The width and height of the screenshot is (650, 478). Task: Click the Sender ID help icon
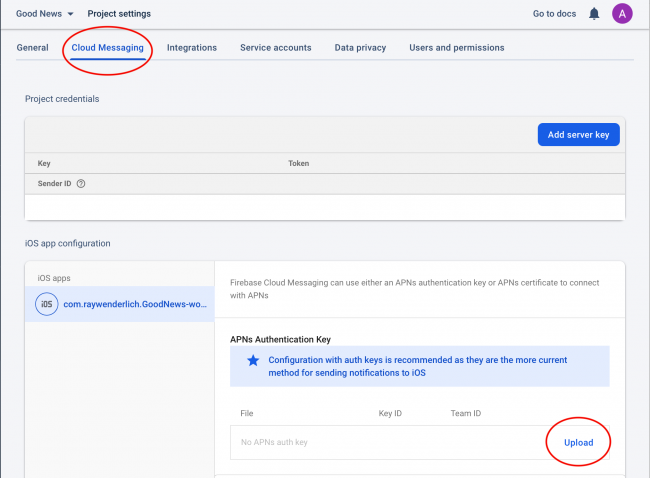point(81,184)
